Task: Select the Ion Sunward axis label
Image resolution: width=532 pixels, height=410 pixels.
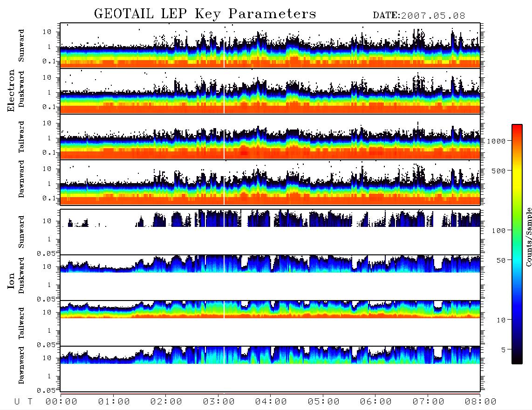Action: pos(21,232)
